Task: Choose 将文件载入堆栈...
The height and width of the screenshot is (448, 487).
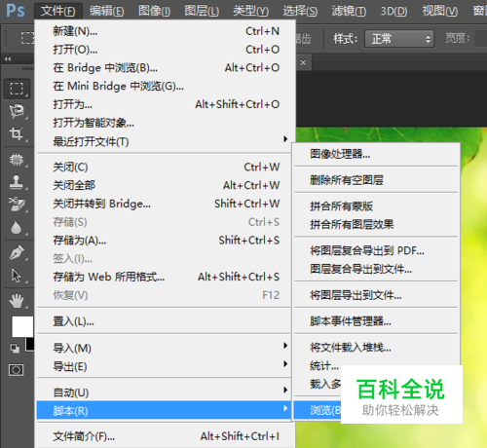Action: click(x=376, y=348)
